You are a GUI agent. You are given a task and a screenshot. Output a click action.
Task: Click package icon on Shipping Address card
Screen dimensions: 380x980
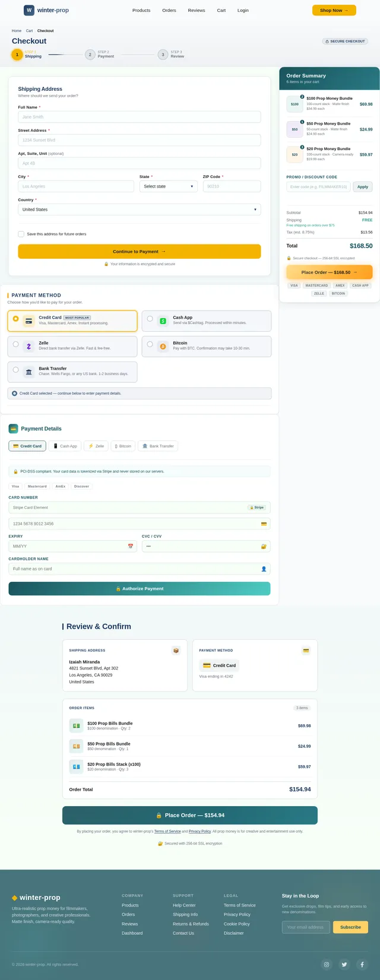pos(176,651)
